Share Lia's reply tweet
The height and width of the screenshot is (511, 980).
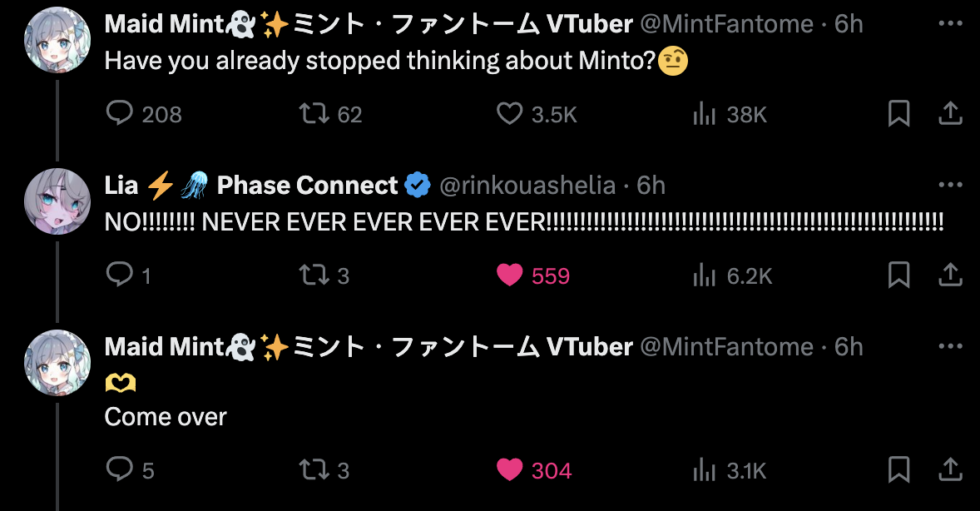coord(950,275)
